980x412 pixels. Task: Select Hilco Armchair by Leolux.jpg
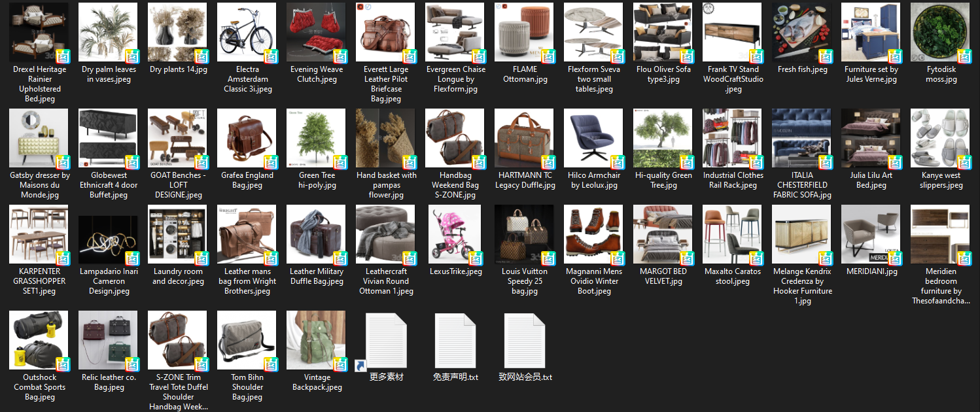pos(594,138)
